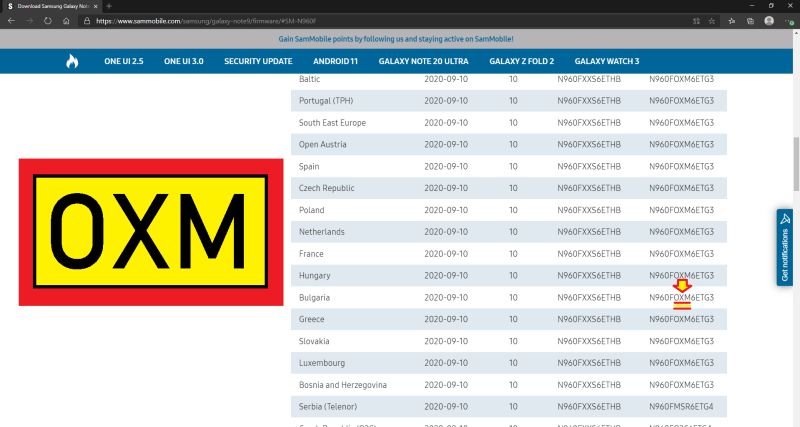Select Hungary in the firmware list
This screenshot has height=427, width=800.
coord(314,275)
